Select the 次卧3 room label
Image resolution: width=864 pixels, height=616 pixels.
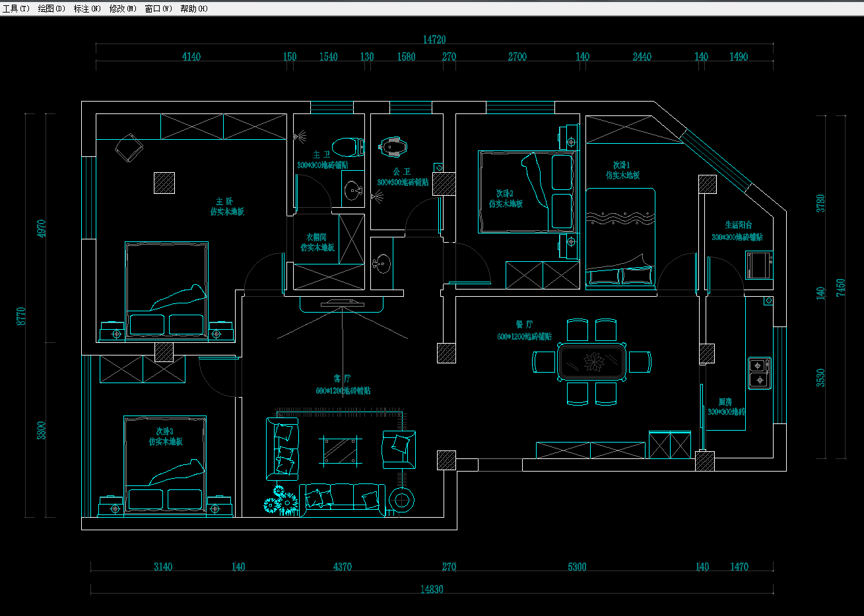click(164, 431)
